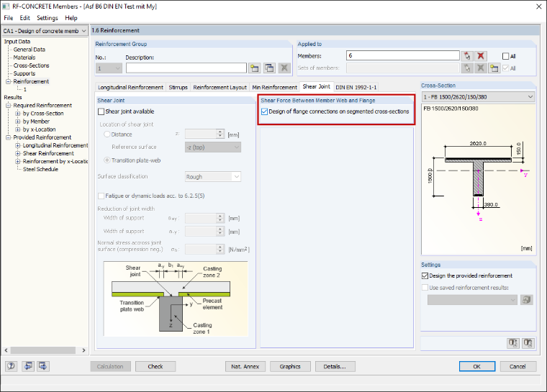The width and height of the screenshot is (547, 392).
Task: Uncheck Design of flange connections checkbox
Action: point(264,111)
